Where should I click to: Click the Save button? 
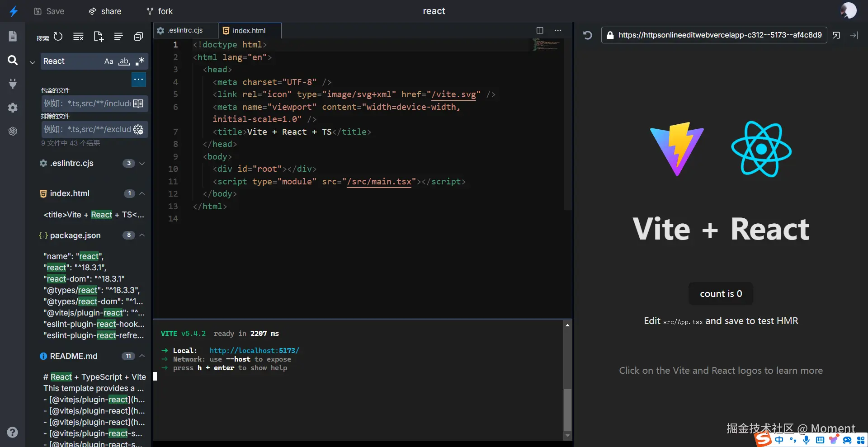click(49, 11)
